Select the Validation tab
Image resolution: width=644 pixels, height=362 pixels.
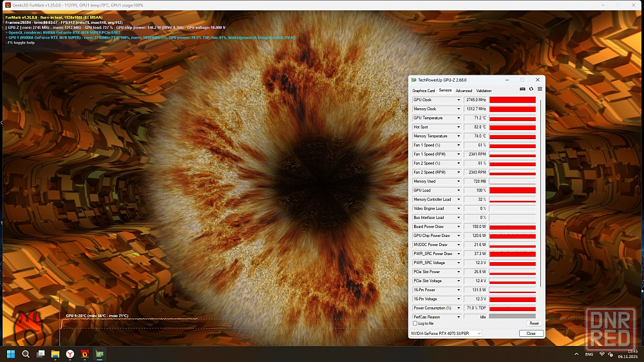pyautogui.click(x=484, y=91)
